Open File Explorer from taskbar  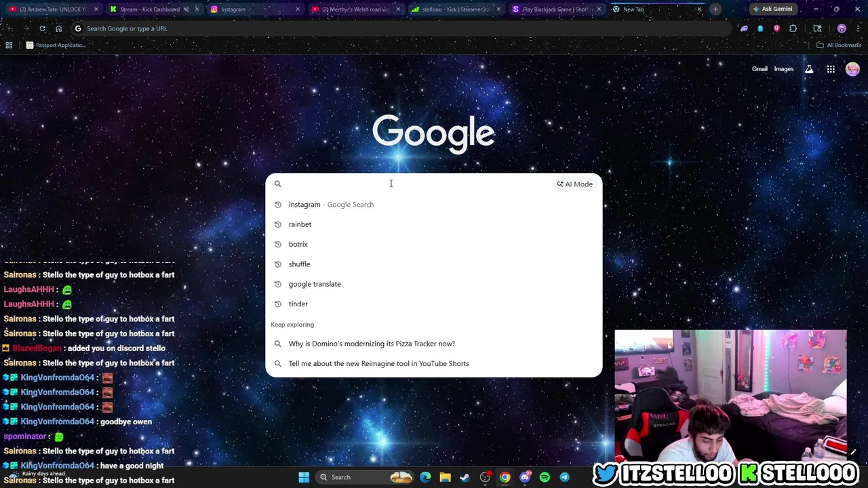445,477
